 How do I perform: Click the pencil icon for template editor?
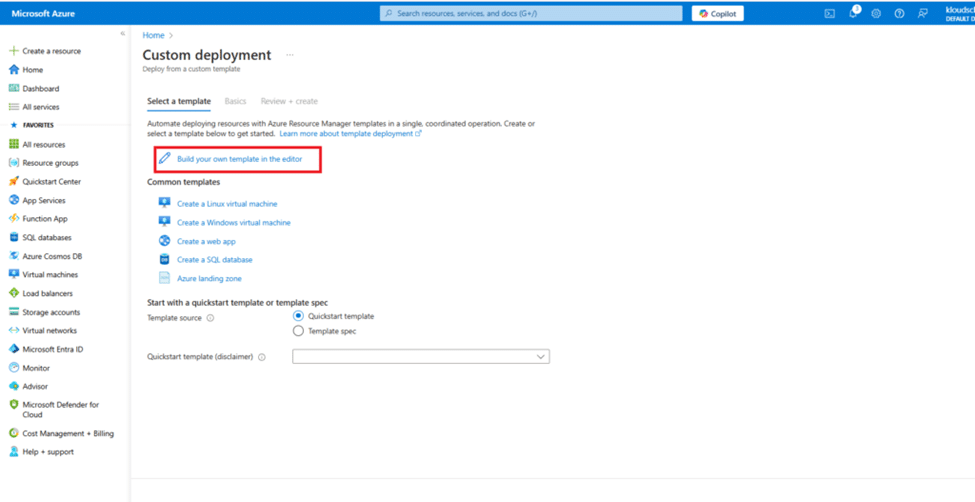[165, 159]
